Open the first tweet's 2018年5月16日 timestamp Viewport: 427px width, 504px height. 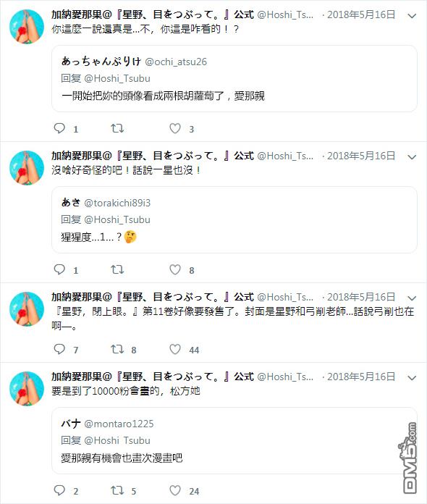pos(361,14)
